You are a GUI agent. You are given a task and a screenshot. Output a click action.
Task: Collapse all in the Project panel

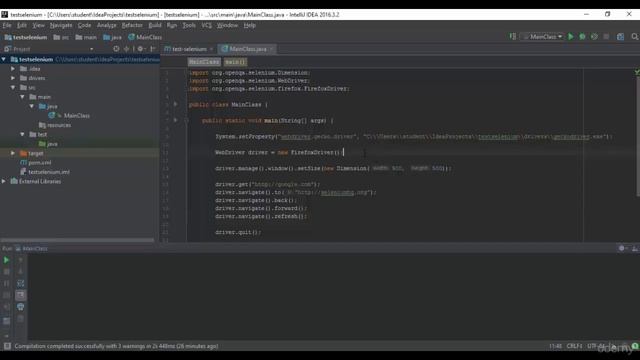[x=127, y=49]
